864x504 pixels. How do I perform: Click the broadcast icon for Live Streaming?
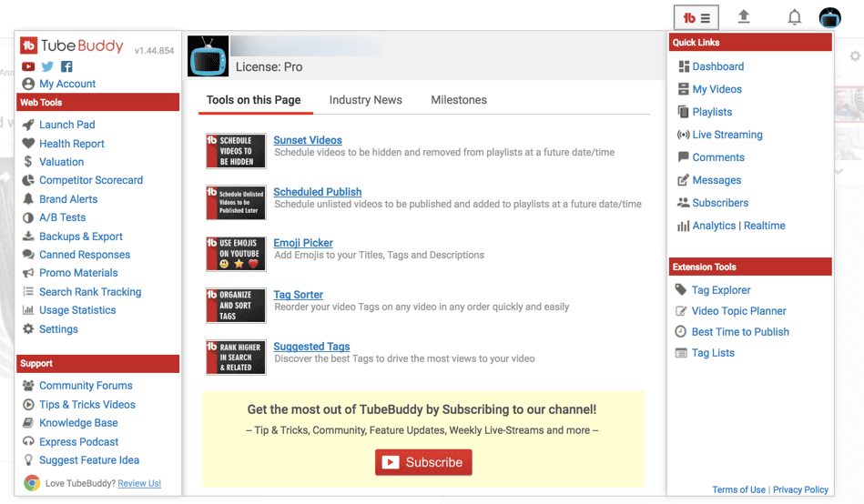[683, 135]
